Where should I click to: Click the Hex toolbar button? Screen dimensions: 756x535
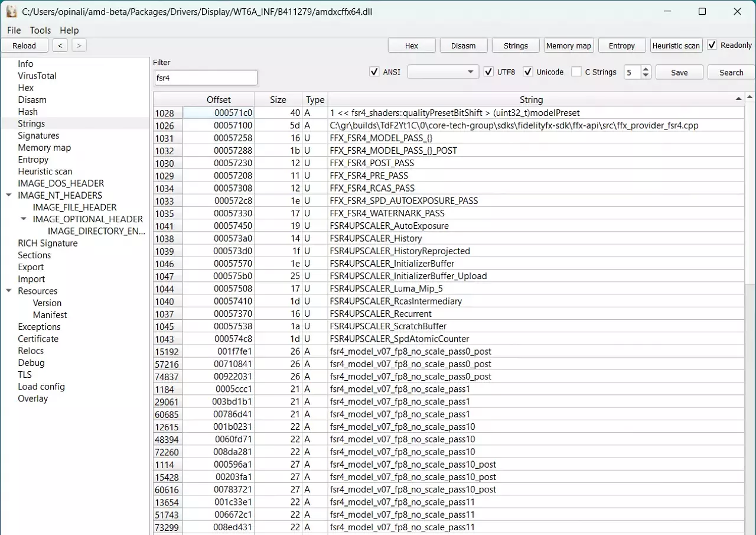click(x=412, y=46)
